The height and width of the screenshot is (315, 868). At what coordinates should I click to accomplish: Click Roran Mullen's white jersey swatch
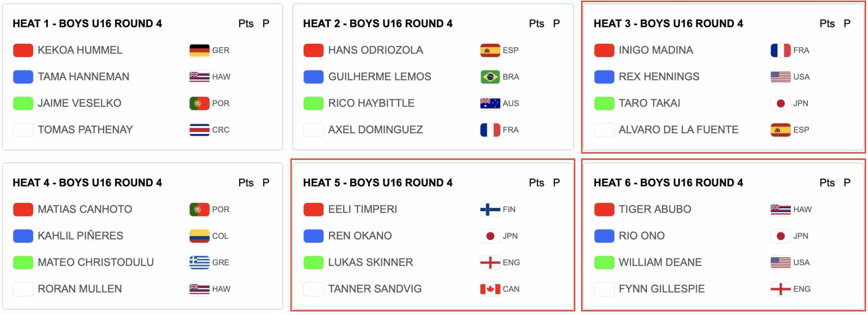23,289
